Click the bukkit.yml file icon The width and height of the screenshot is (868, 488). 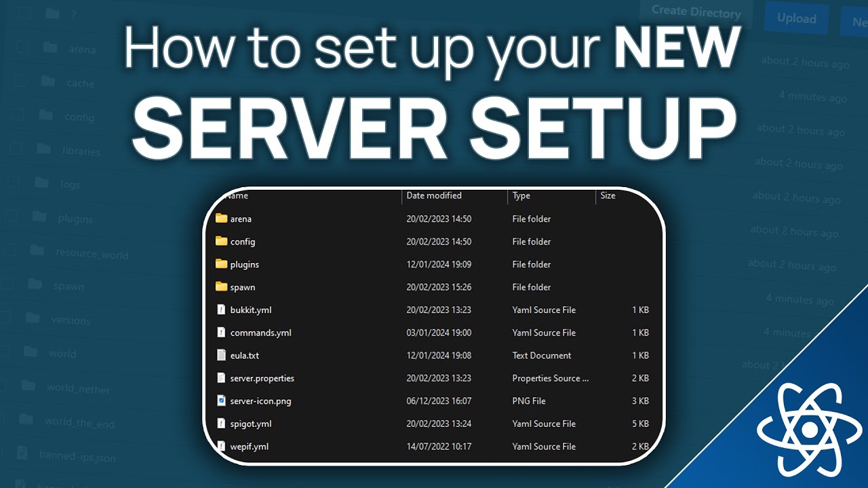pyautogui.click(x=221, y=310)
